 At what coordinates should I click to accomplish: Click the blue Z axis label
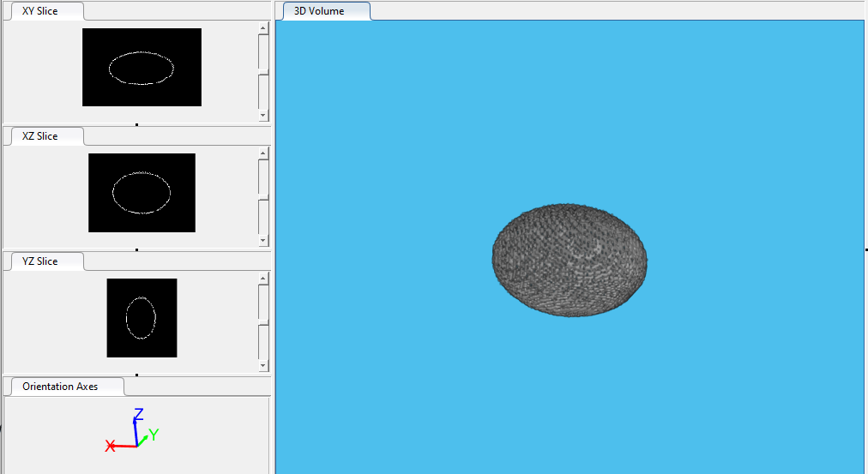pyautogui.click(x=138, y=415)
